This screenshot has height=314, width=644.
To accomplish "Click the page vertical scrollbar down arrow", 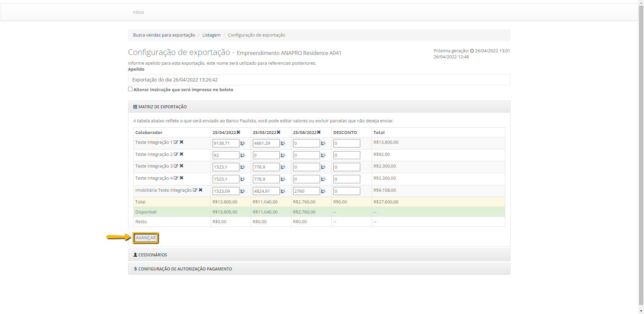I will (x=641, y=311).
